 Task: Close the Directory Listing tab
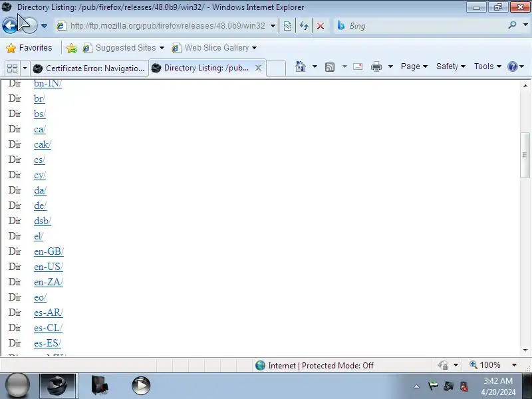point(258,68)
